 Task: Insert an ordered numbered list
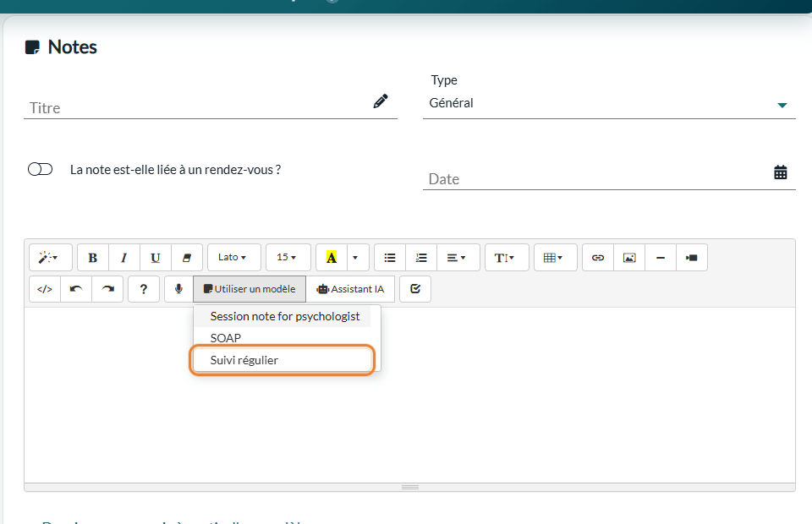point(421,258)
